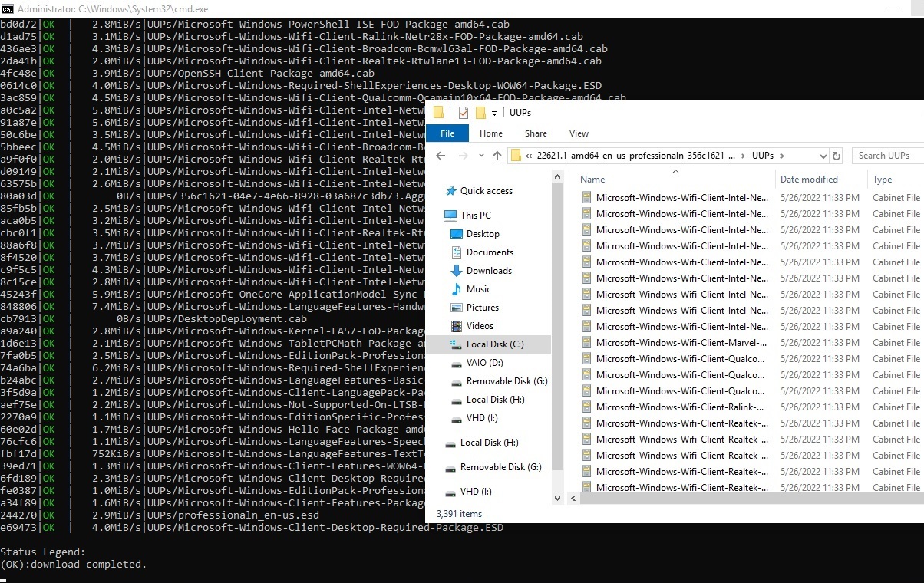Image resolution: width=924 pixels, height=583 pixels.
Task: Switch to the Home ribbon tab
Action: pos(491,133)
